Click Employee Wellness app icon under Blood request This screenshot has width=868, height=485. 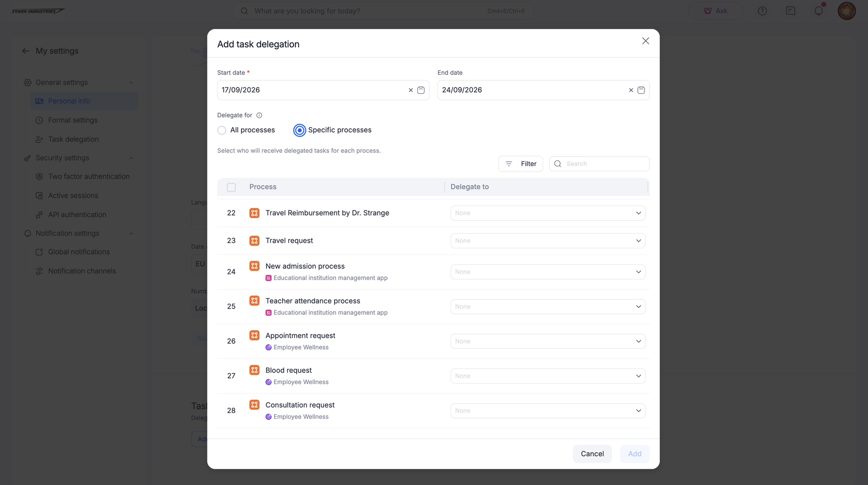pyautogui.click(x=268, y=382)
